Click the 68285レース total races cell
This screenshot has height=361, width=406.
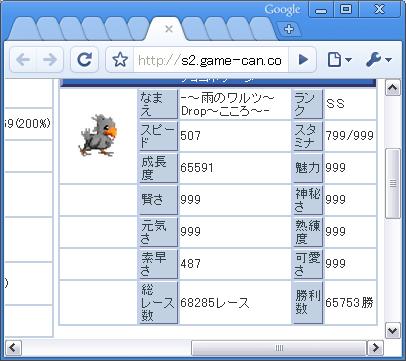235,303
